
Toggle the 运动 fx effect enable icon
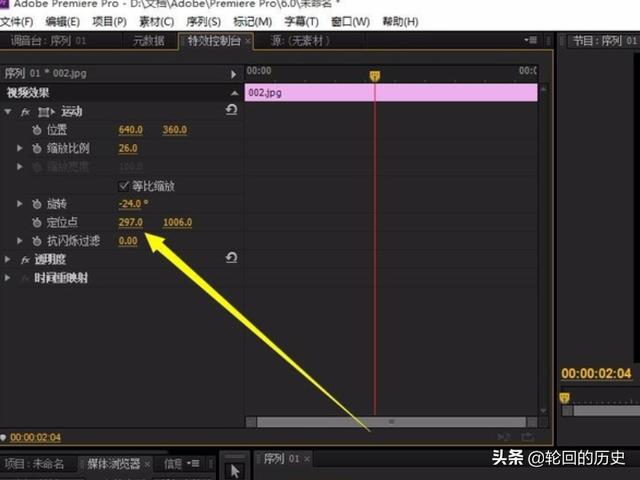click(x=26, y=112)
